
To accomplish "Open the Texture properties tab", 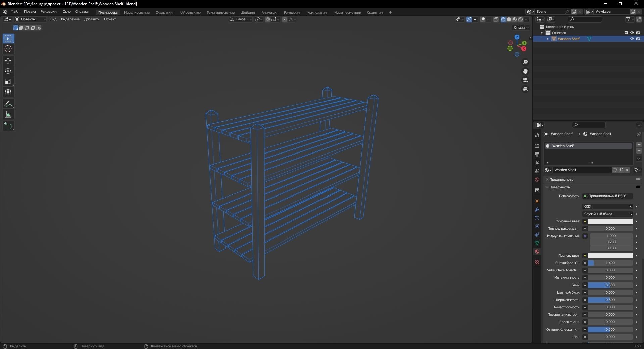I will point(537,262).
